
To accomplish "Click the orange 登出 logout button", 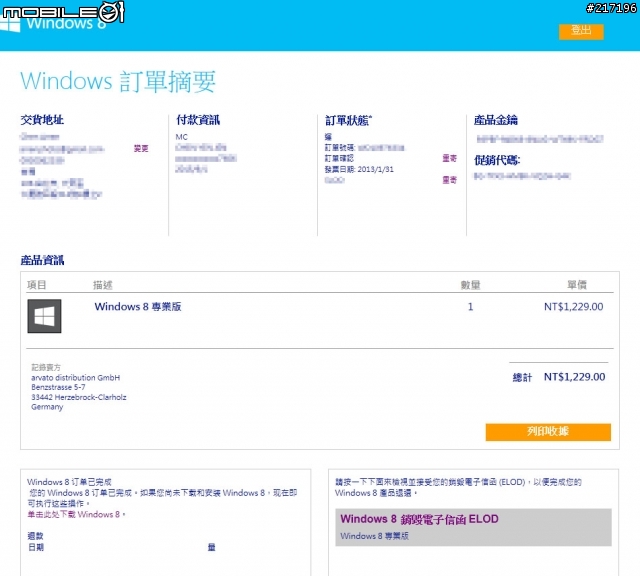I will (x=581, y=31).
